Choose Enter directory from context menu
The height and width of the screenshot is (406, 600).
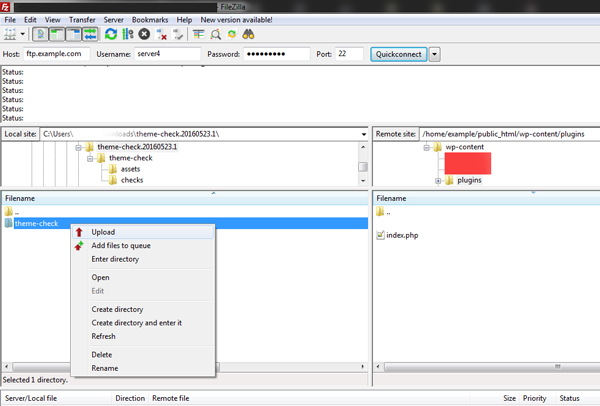click(x=143, y=259)
